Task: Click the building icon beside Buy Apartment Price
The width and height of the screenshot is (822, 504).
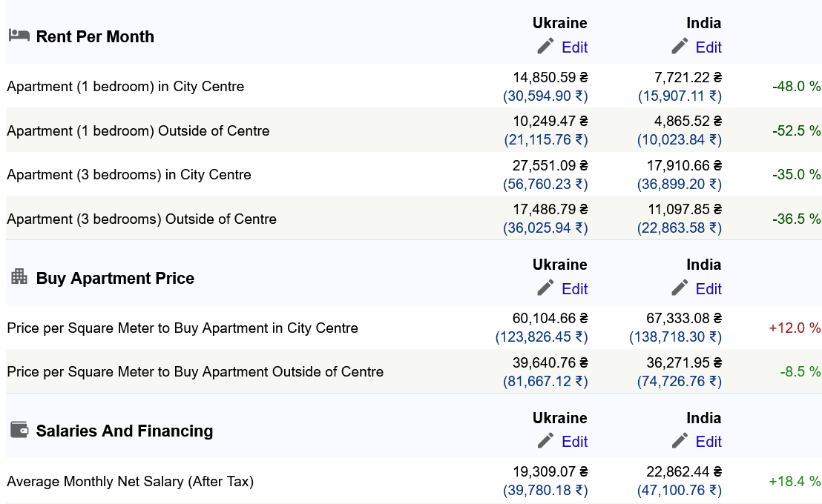Action: click(x=19, y=276)
